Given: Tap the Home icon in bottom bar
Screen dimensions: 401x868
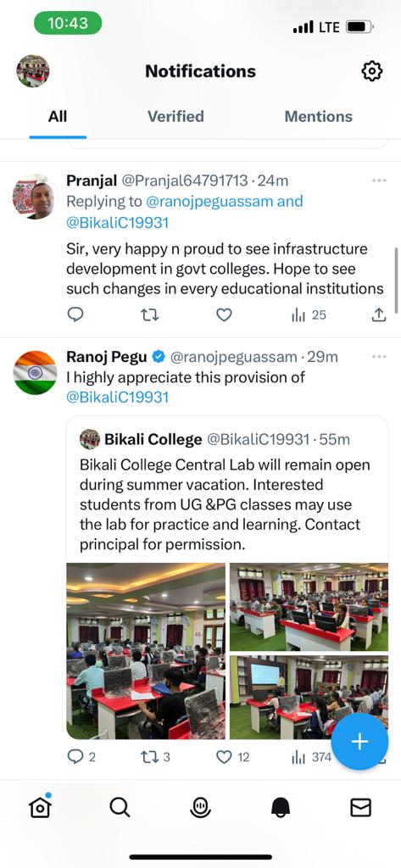Looking at the screenshot, I should coord(40,808).
